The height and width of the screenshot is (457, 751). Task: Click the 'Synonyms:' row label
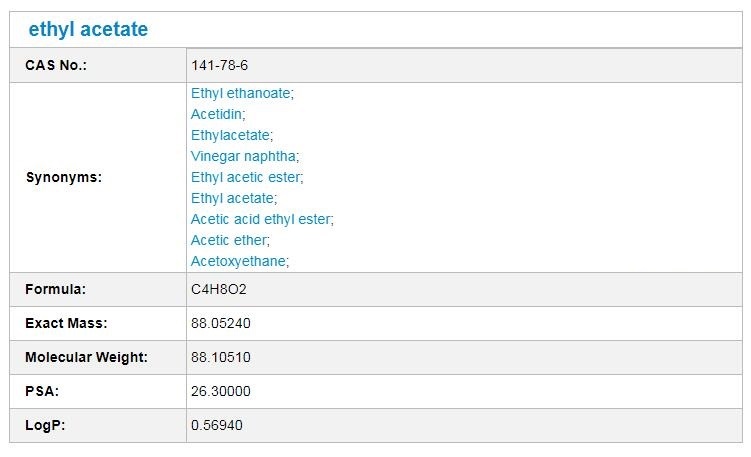tap(60, 177)
